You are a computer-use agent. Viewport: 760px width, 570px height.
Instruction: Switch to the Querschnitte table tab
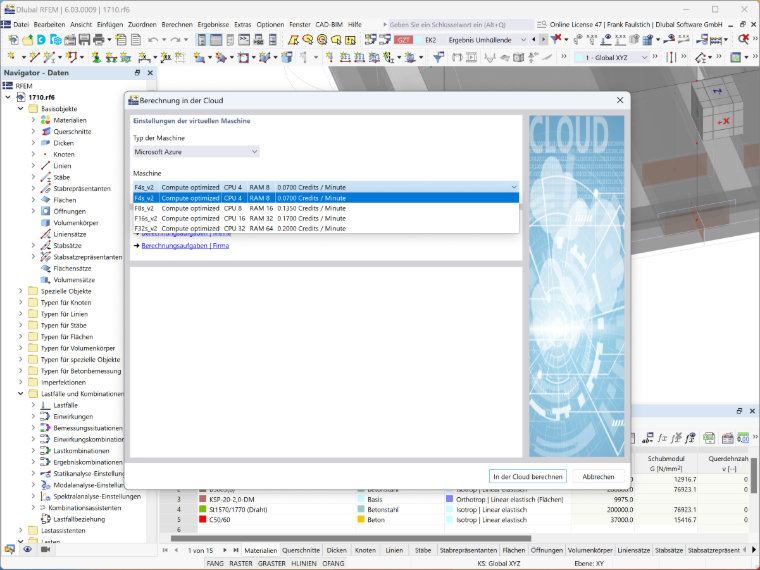(301, 550)
